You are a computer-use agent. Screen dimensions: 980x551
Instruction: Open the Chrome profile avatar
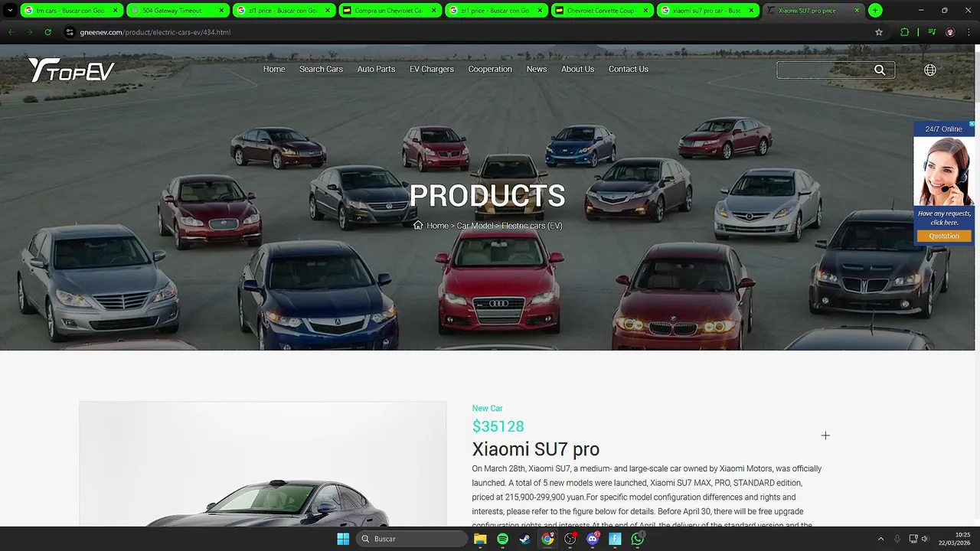tap(950, 32)
